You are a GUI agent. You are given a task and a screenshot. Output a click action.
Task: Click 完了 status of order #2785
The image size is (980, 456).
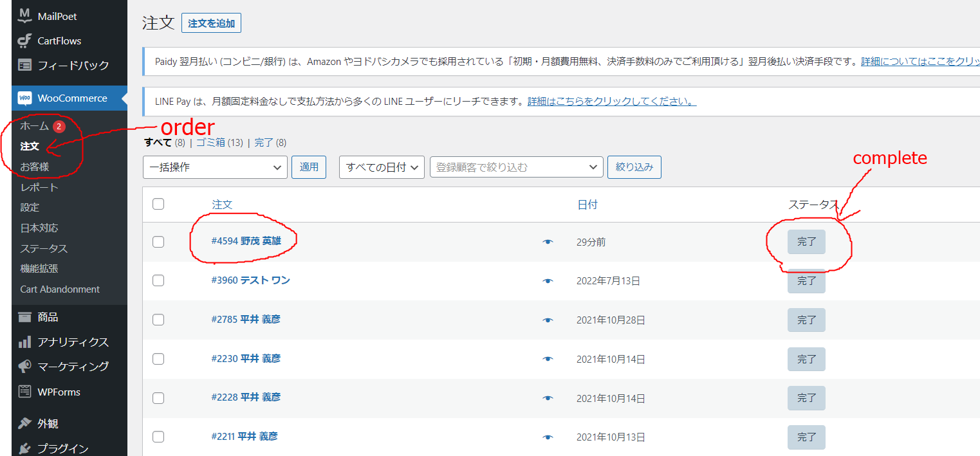806,320
